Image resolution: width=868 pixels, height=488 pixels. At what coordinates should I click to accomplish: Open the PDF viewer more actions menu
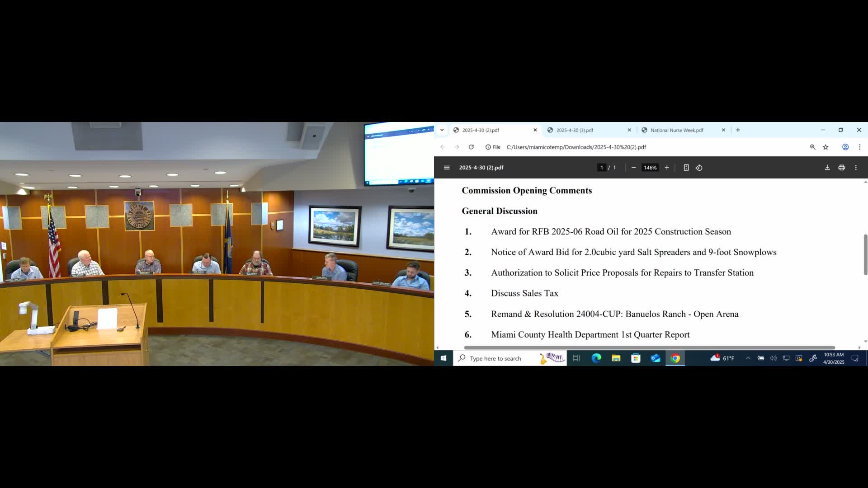(x=855, y=168)
